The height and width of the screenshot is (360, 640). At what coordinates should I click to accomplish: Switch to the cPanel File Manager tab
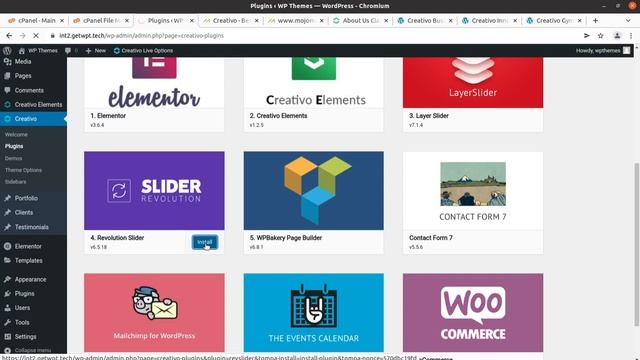pyautogui.click(x=100, y=20)
